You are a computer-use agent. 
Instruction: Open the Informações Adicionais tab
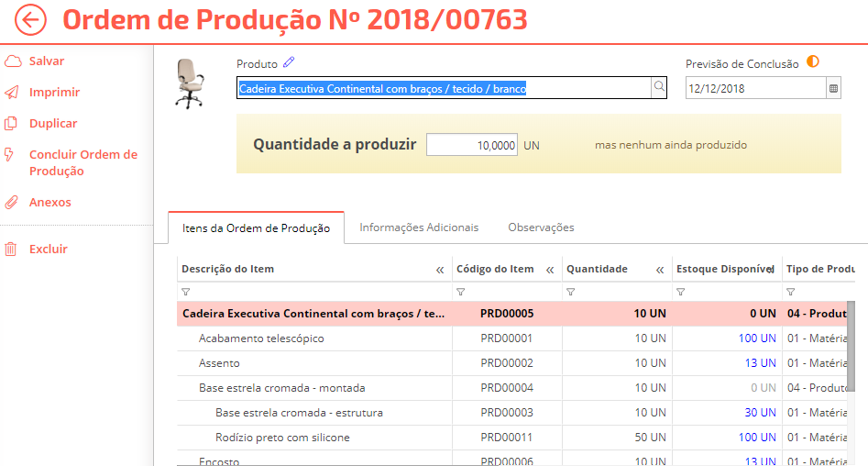[x=419, y=227]
